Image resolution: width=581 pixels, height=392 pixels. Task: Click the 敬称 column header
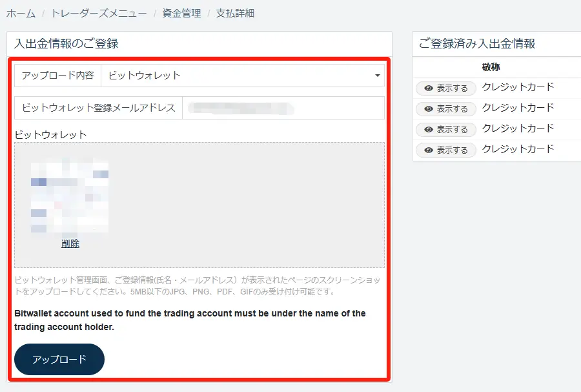(x=491, y=67)
